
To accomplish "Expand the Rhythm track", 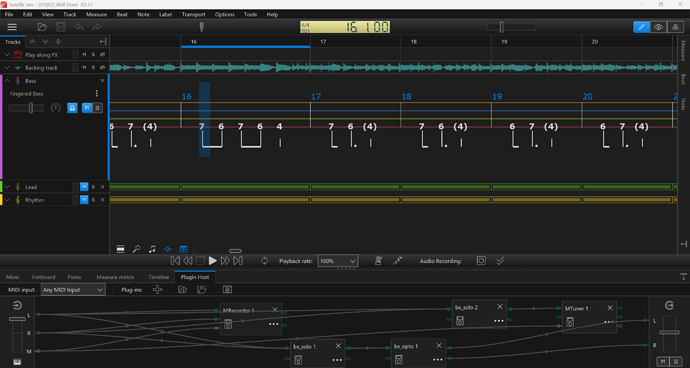I will [x=7, y=200].
